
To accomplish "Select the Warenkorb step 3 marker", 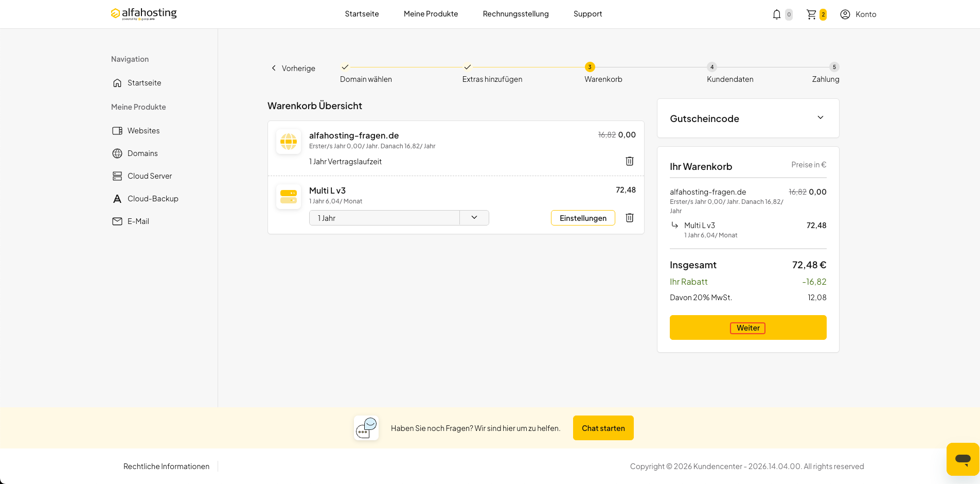I will (590, 67).
